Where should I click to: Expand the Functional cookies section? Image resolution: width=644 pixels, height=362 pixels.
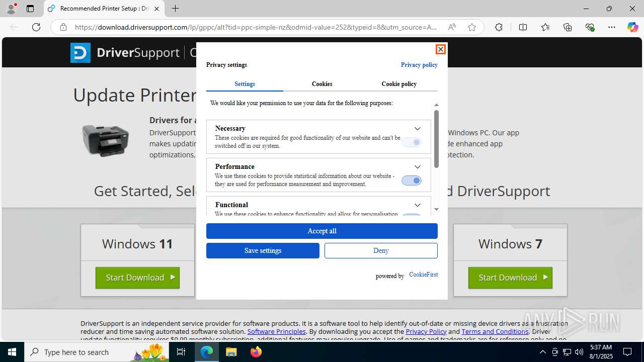(x=417, y=205)
